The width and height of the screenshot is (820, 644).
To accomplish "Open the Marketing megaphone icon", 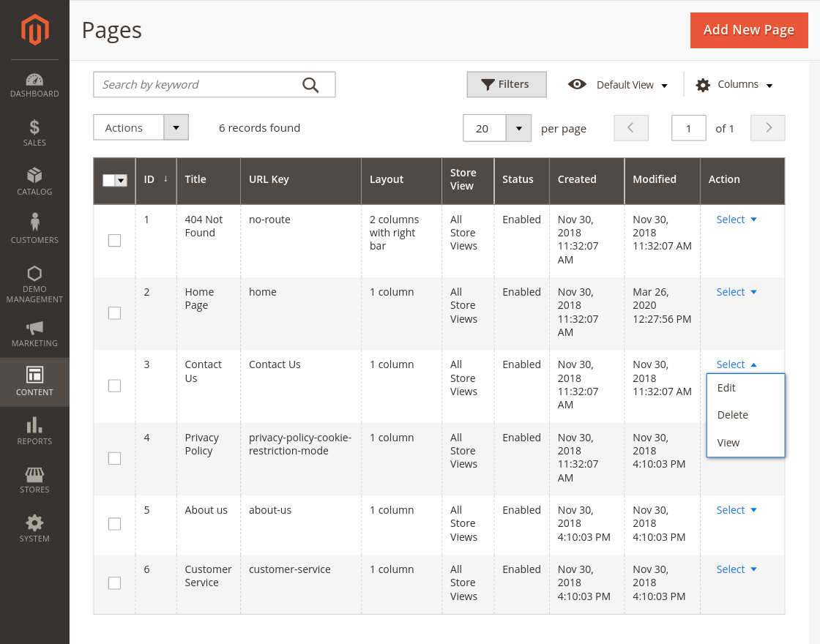I will pyautogui.click(x=34, y=328).
